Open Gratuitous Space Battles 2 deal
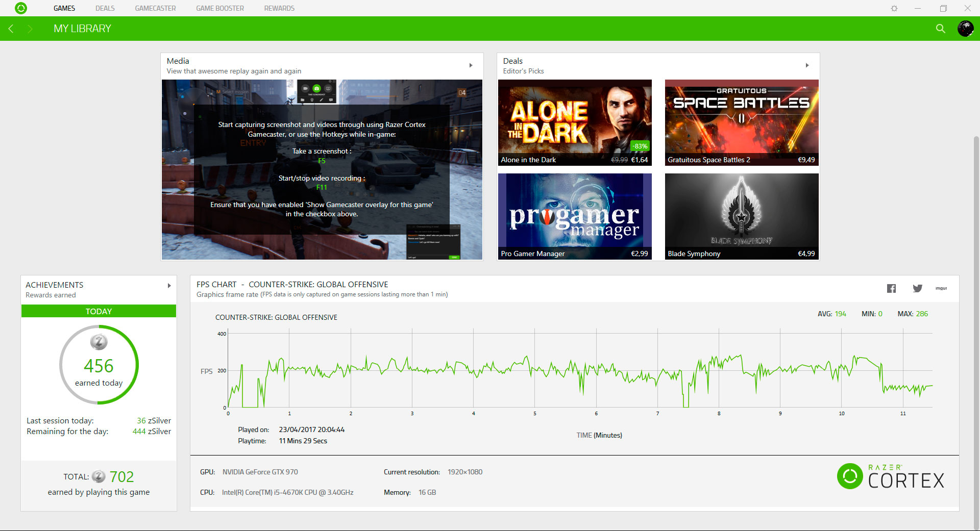Screen dimensions: 980x531 point(742,122)
